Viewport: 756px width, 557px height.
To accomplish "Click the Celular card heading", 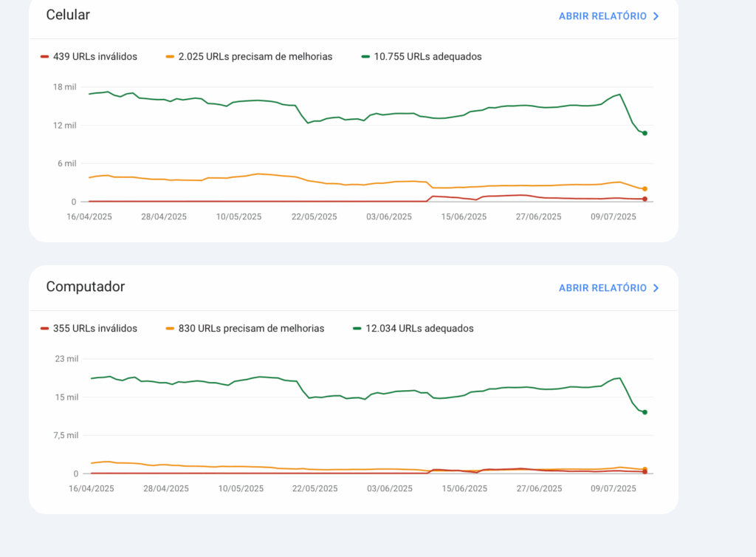I will coord(68,15).
